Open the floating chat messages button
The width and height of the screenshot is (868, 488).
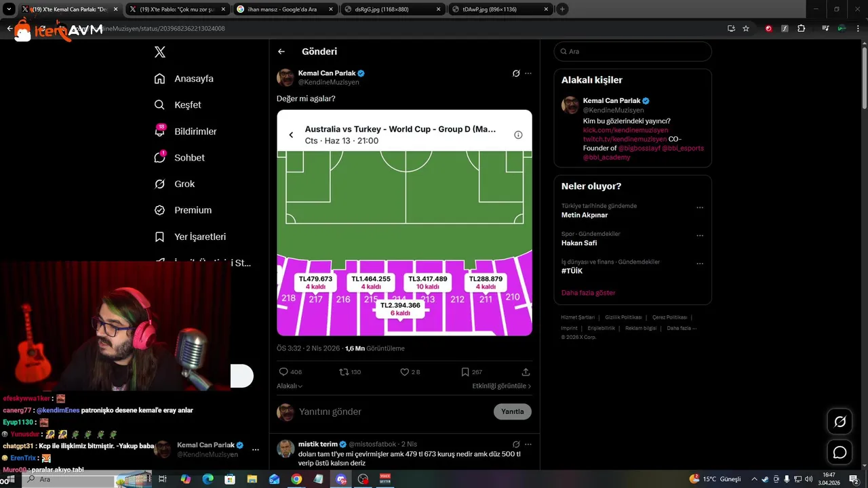point(840,452)
